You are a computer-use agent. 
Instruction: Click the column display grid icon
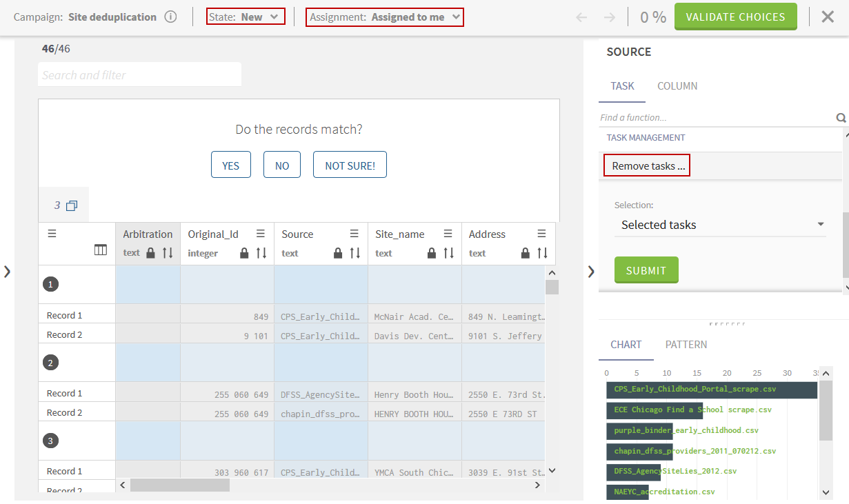click(x=101, y=250)
